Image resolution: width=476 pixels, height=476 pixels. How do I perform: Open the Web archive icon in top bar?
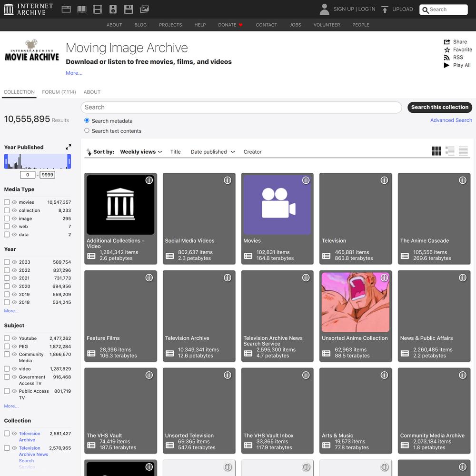click(66, 10)
